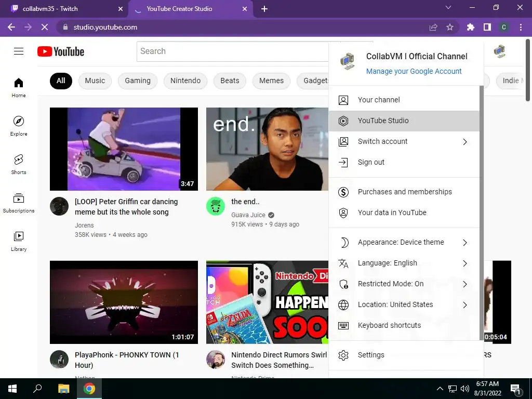Open Chrome three-dot menu
This screenshot has width=532, height=399.
point(521,27)
